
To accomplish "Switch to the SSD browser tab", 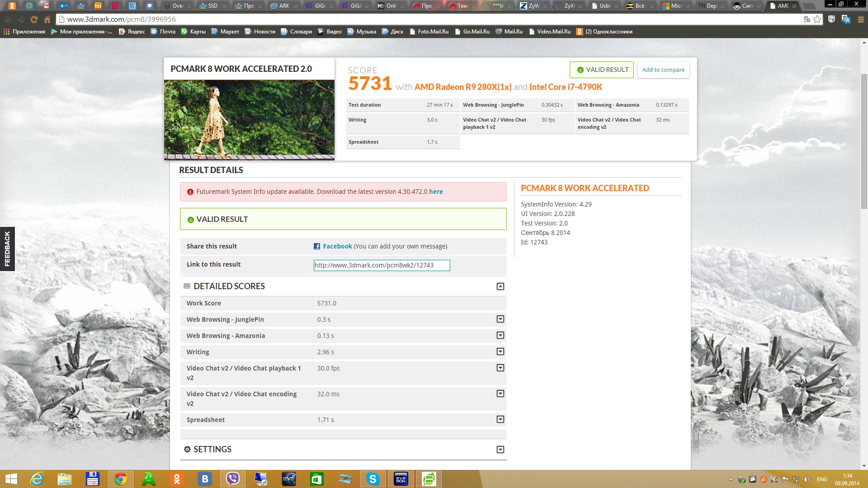I will click(212, 6).
